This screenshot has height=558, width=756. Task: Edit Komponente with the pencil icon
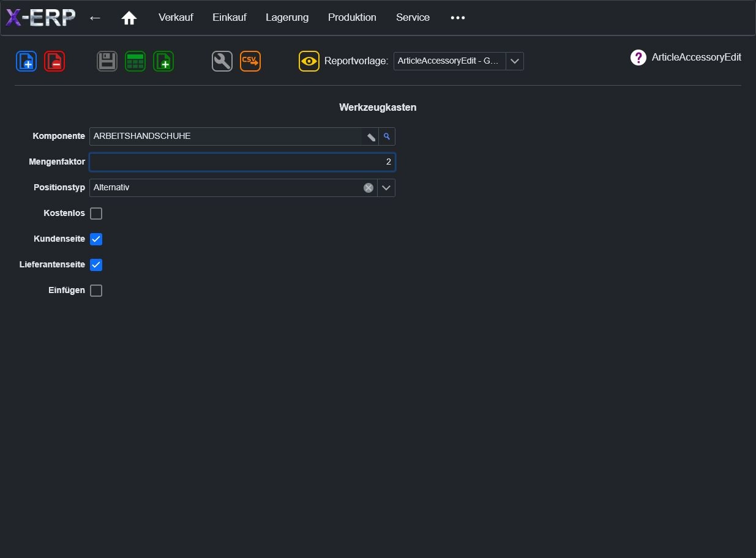click(x=370, y=136)
